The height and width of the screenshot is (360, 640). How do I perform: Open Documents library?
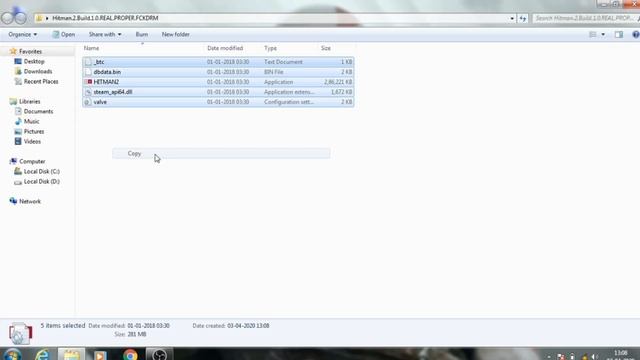[x=38, y=111]
